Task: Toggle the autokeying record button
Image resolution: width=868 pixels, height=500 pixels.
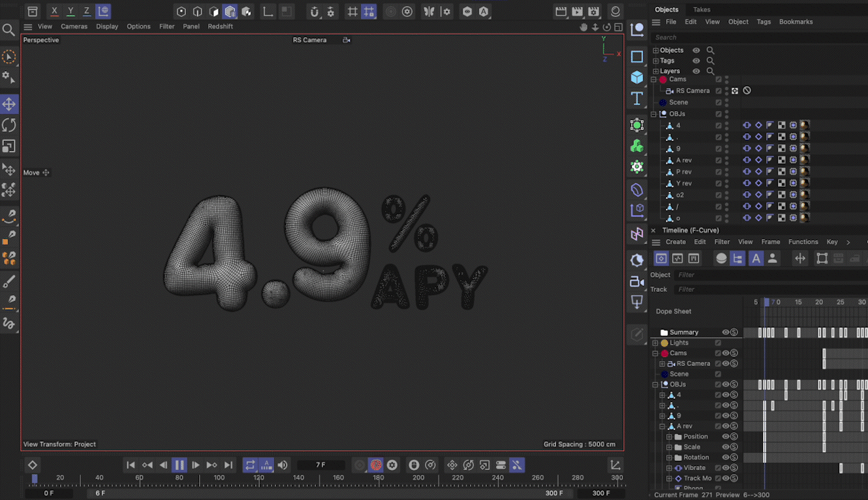Action: click(x=376, y=465)
